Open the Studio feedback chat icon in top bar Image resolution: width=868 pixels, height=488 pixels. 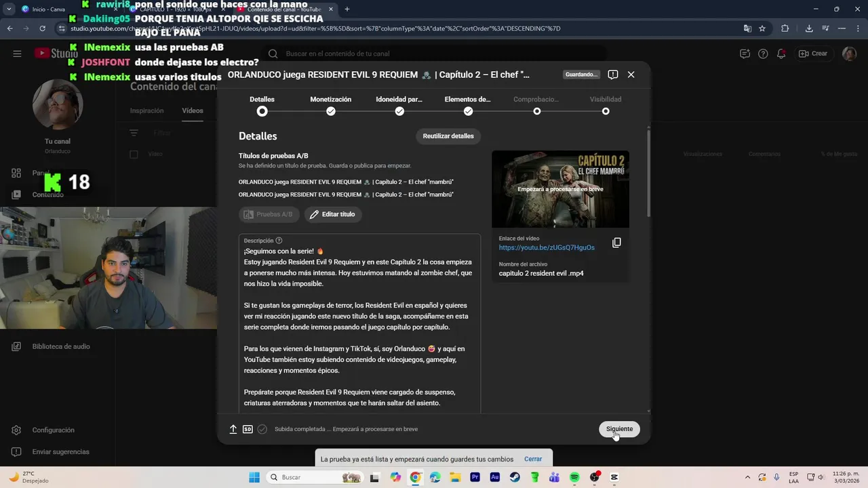tap(745, 54)
